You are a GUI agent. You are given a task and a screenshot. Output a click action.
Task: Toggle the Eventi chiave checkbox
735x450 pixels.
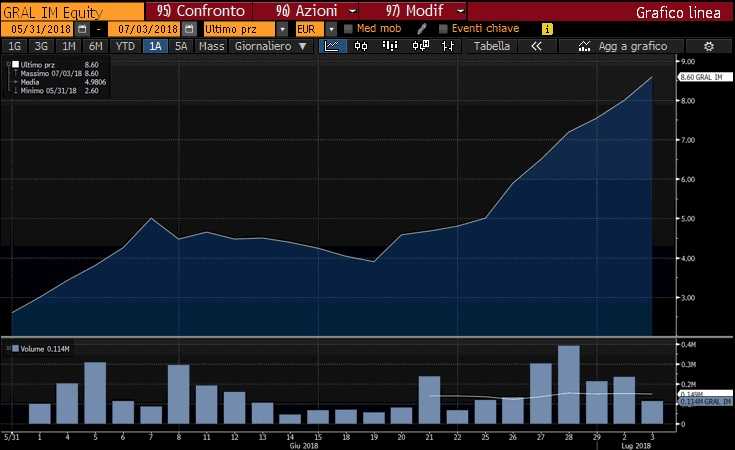[x=443, y=29]
